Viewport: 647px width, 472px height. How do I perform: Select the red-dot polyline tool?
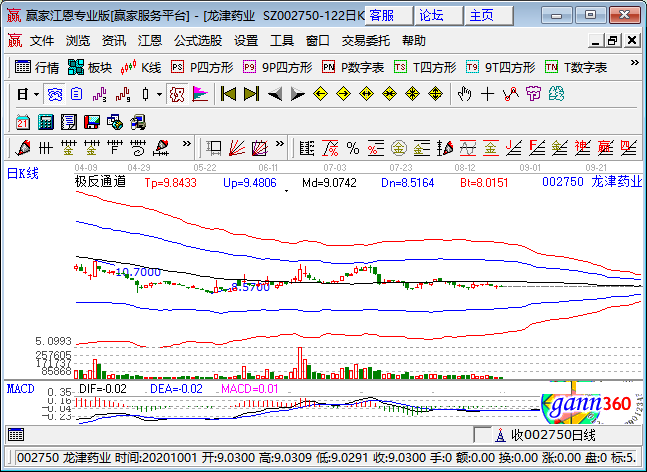click(x=510, y=94)
